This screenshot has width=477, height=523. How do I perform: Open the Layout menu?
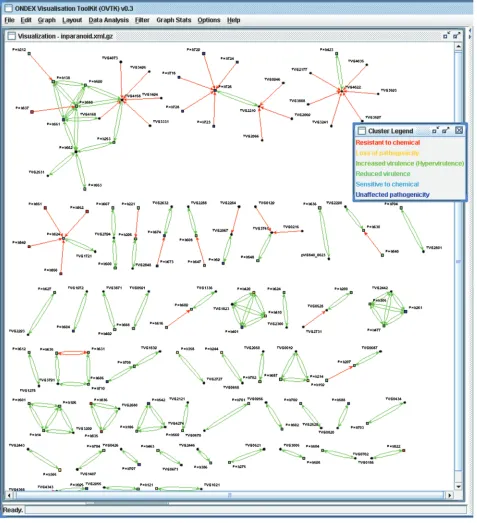[x=72, y=20]
